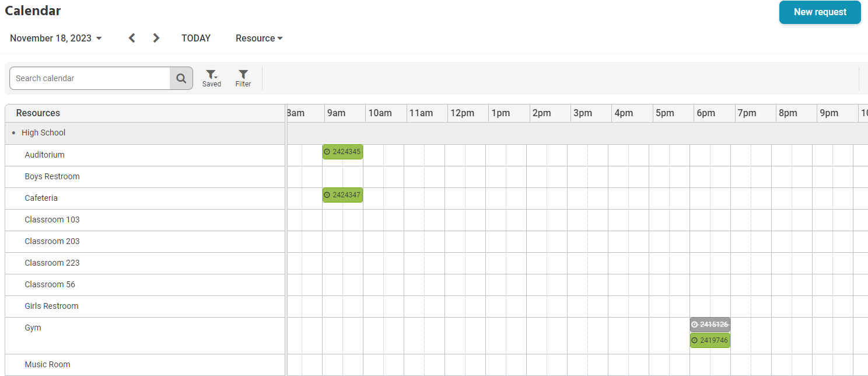Select event 2424347 in the Cafeteria row
The image size is (868, 376).
pos(344,194)
